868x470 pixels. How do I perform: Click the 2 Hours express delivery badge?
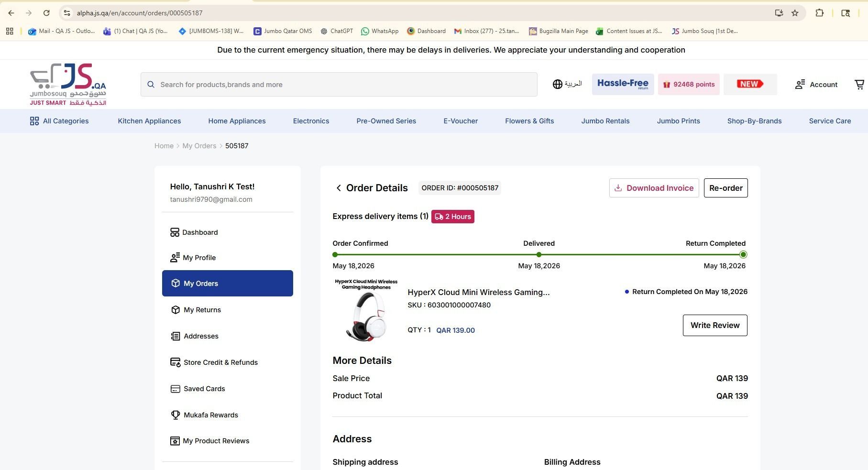pyautogui.click(x=452, y=217)
